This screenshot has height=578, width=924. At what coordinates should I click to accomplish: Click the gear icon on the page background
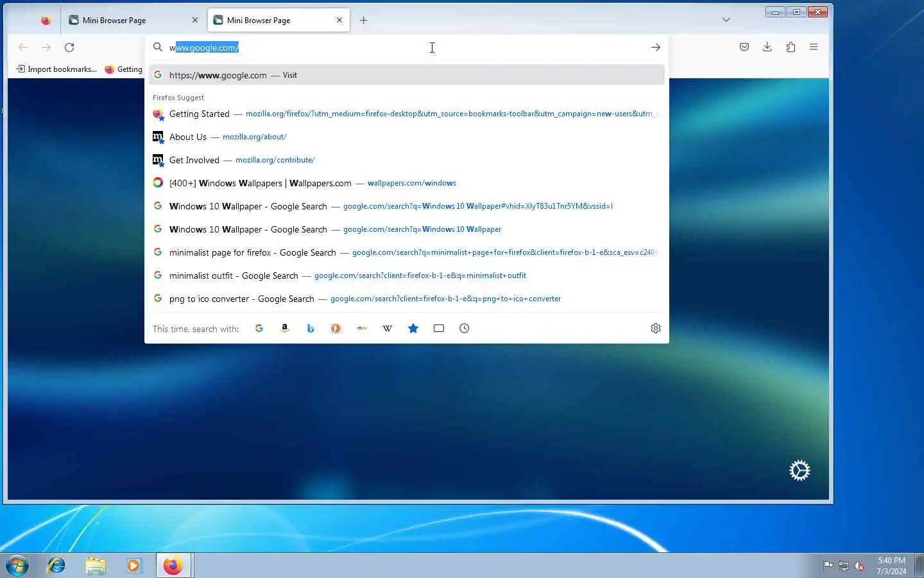pos(800,470)
